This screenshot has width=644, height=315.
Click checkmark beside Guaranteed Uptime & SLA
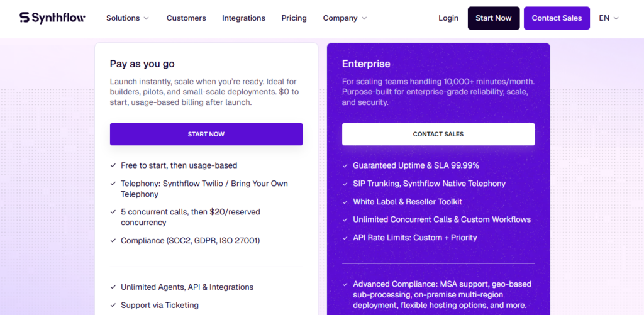(x=345, y=165)
